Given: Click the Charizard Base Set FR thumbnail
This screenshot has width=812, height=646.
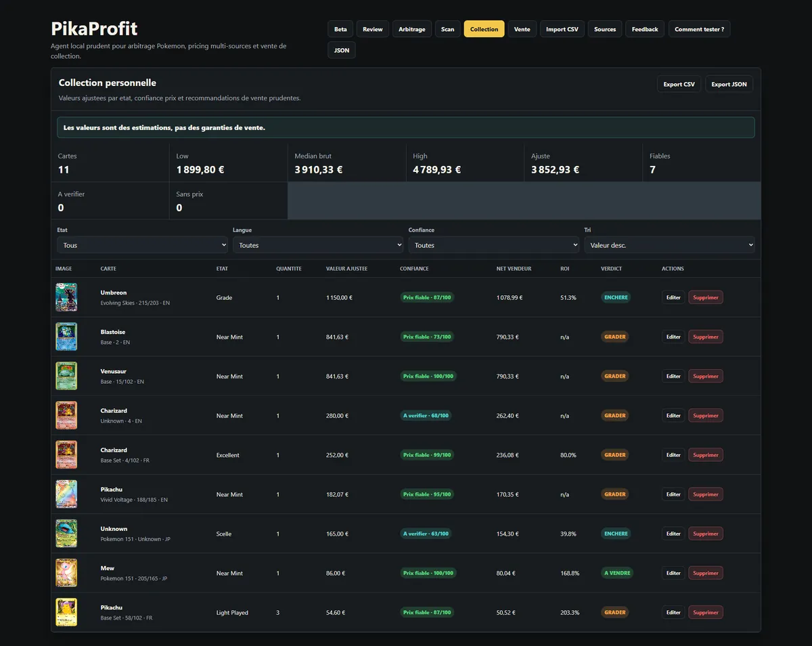Looking at the screenshot, I should tap(66, 454).
